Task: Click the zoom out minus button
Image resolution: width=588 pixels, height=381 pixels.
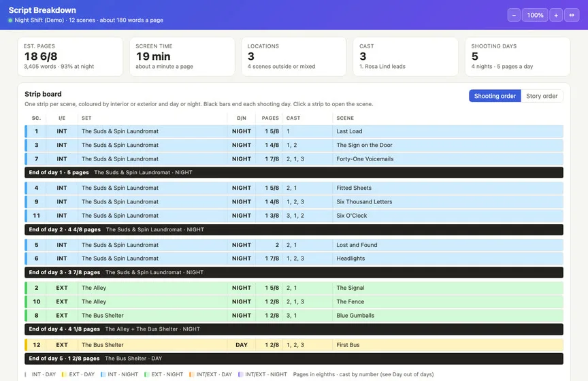Action: 514,15
